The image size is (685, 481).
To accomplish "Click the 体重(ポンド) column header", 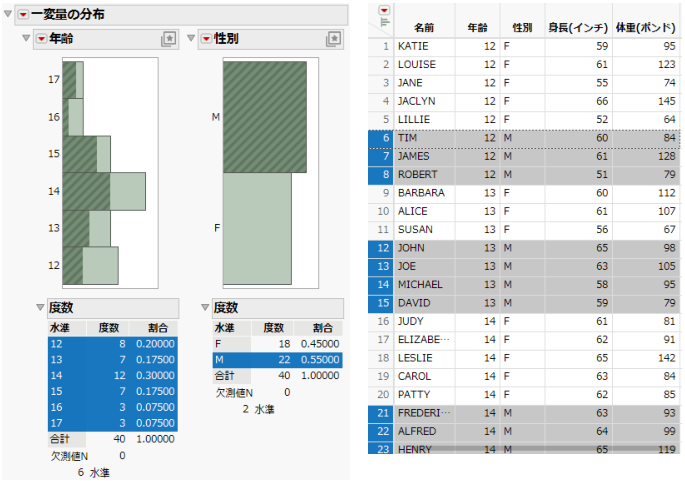I will click(x=646, y=28).
